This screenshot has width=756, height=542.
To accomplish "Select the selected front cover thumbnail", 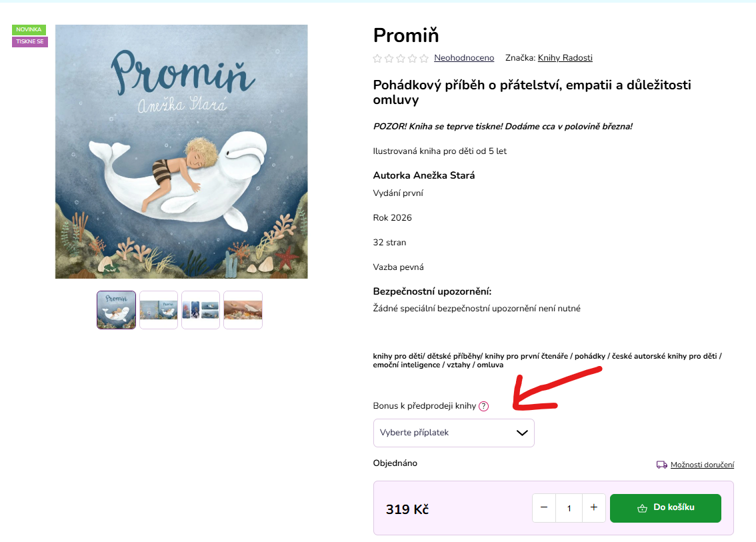I will (116, 310).
